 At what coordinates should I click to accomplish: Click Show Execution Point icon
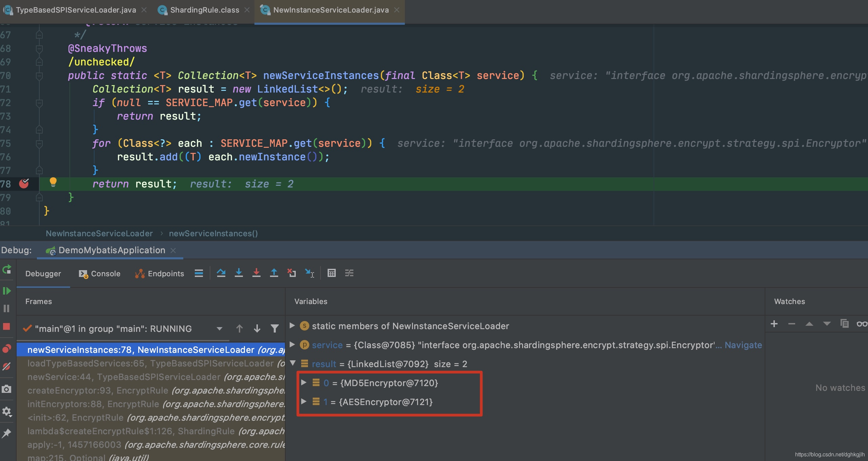point(199,273)
